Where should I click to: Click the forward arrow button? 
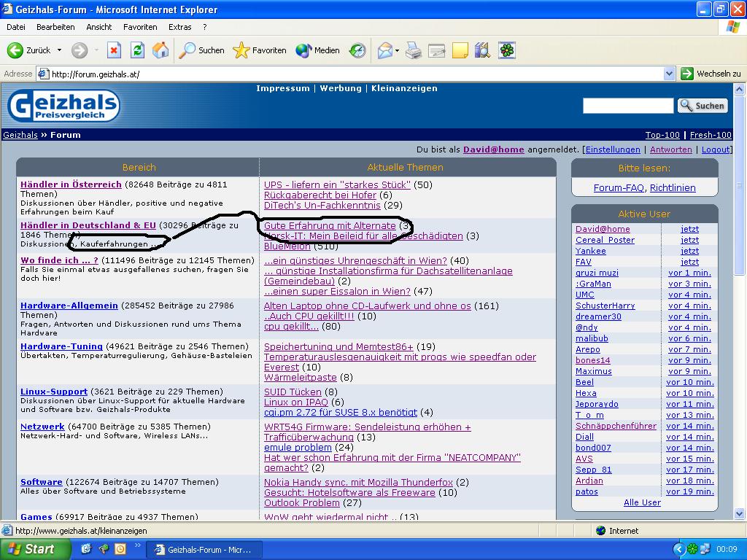[80, 50]
